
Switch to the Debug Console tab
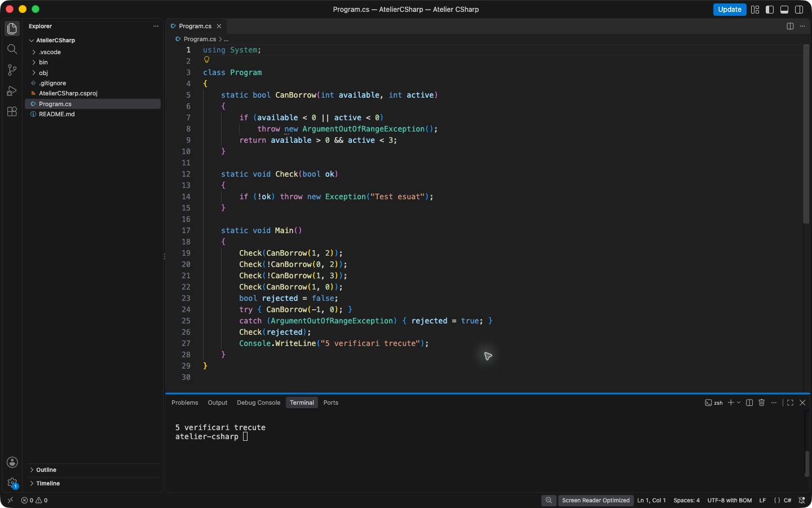tap(258, 402)
